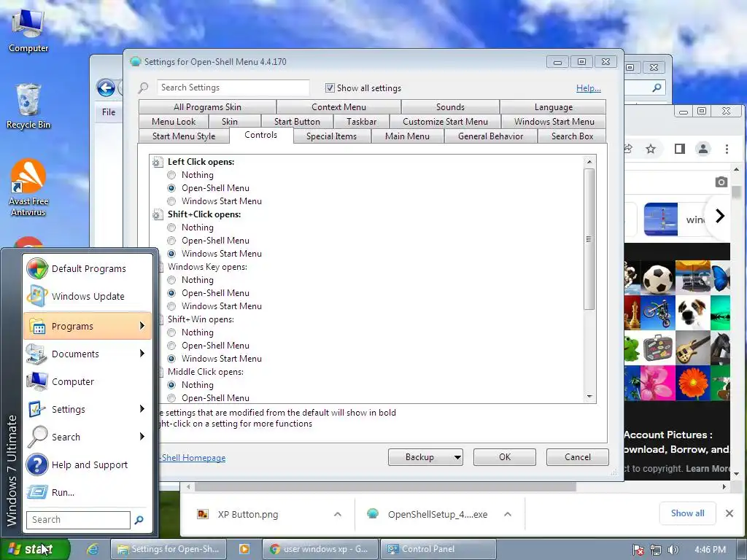This screenshot has height=560, width=747.
Task: Switch to the Skin tab
Action: pyautogui.click(x=229, y=122)
